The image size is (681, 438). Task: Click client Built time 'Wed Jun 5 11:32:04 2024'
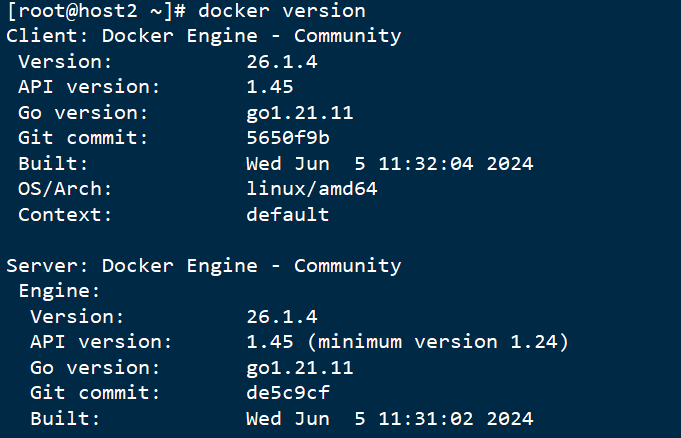click(390, 164)
